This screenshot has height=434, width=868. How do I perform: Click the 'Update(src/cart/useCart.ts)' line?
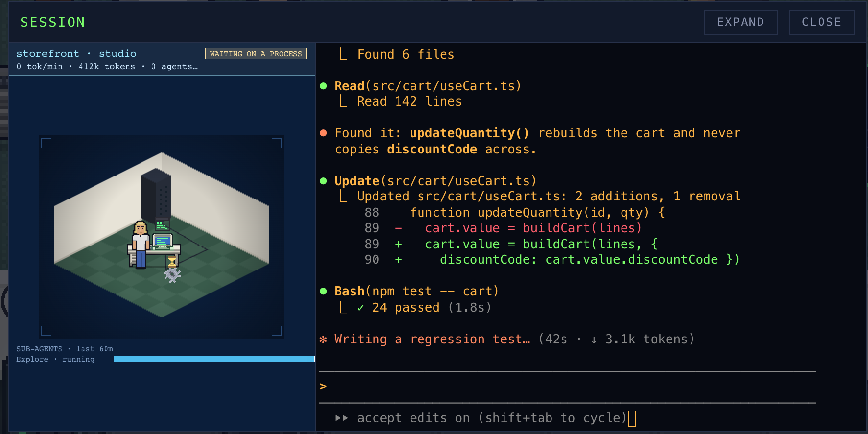coord(435,181)
